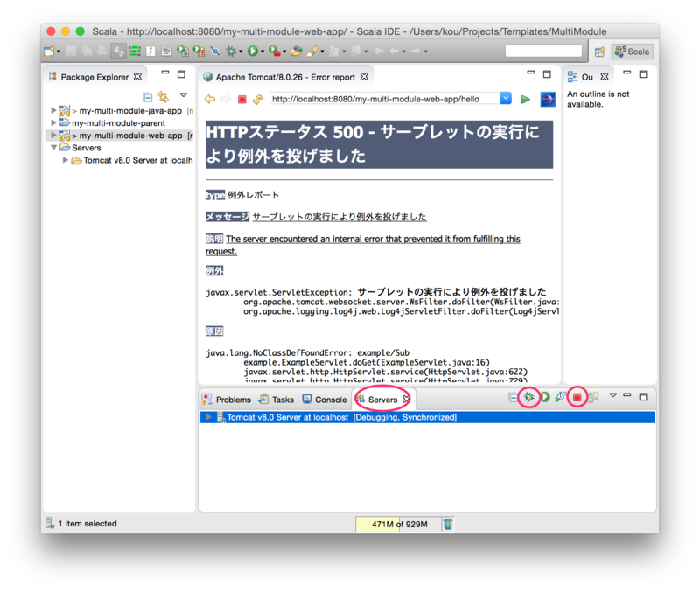Click the green list bars toolbar icon
Image resolution: width=700 pixels, height=592 pixels.
[x=135, y=52]
